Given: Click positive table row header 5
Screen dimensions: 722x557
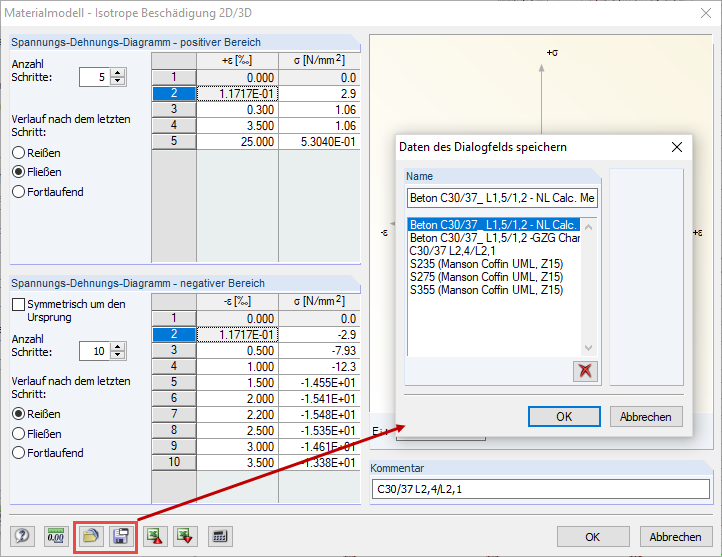Looking at the screenshot, I should click(174, 141).
